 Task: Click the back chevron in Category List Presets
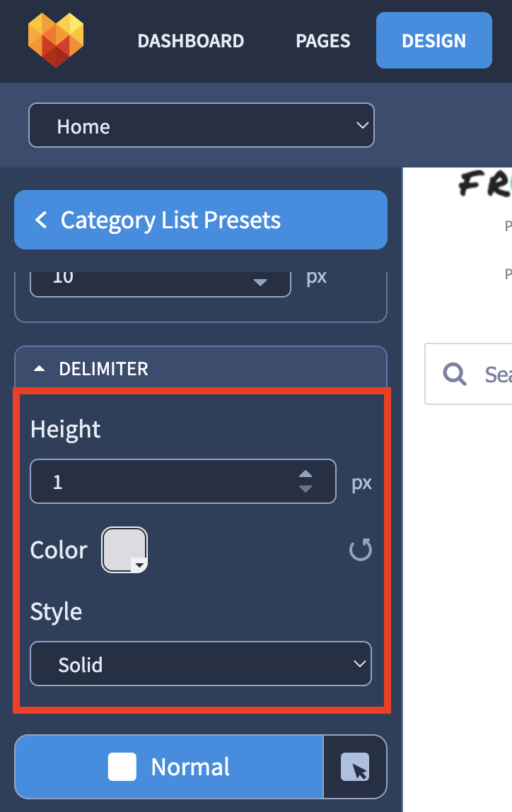point(41,220)
